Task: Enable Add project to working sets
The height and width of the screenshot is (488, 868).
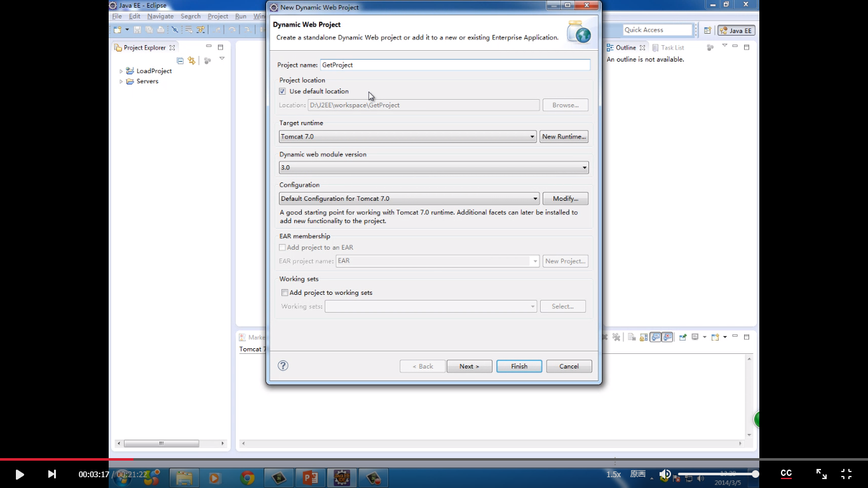Action: (285, 293)
